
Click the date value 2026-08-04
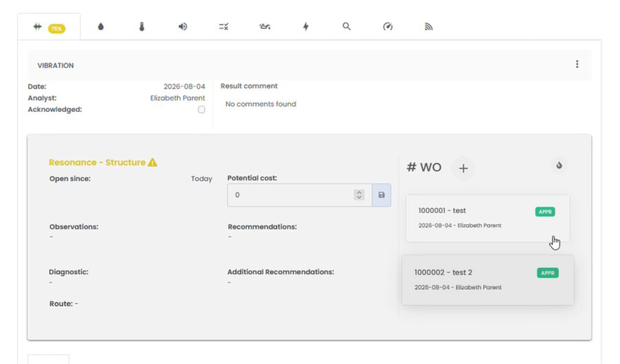[184, 87]
